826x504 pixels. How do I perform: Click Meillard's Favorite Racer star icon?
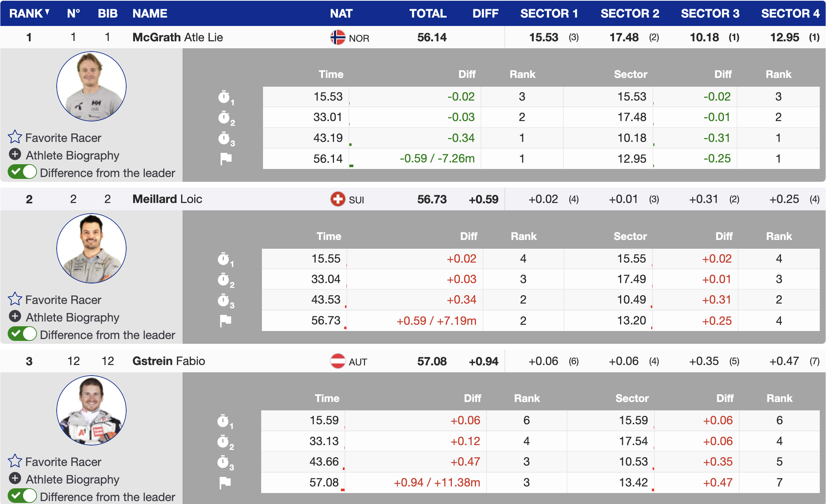coord(15,299)
